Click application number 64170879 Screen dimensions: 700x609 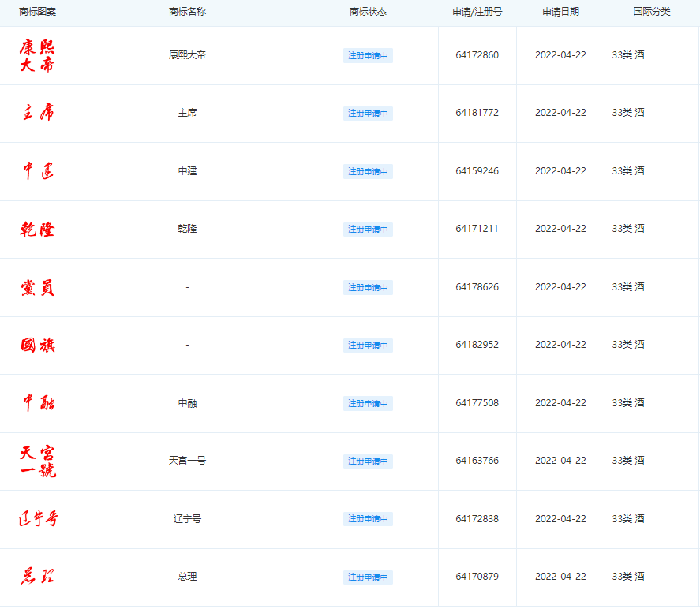[x=477, y=577]
